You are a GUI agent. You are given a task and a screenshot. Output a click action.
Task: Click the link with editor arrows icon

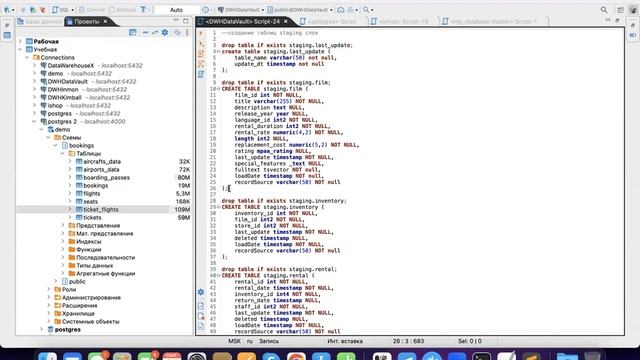[x=155, y=32]
